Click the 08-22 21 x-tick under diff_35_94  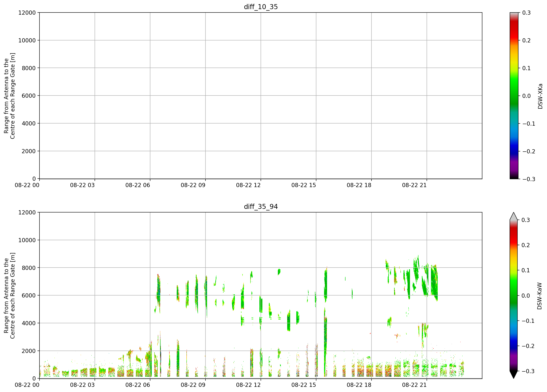[x=414, y=385]
